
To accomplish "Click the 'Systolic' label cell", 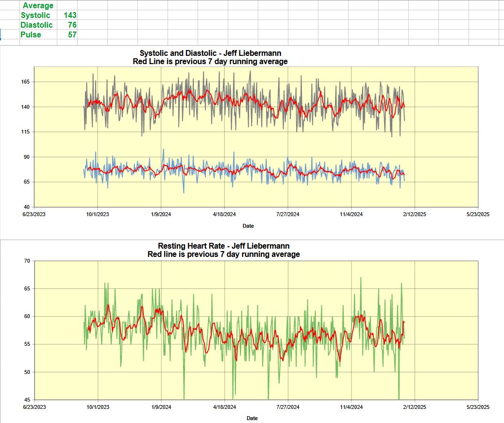I will pos(35,15).
